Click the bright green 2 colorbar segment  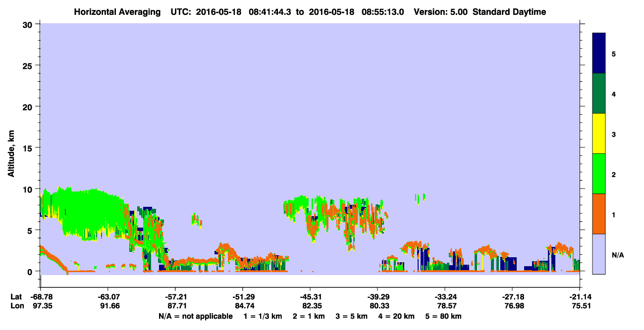(x=599, y=174)
